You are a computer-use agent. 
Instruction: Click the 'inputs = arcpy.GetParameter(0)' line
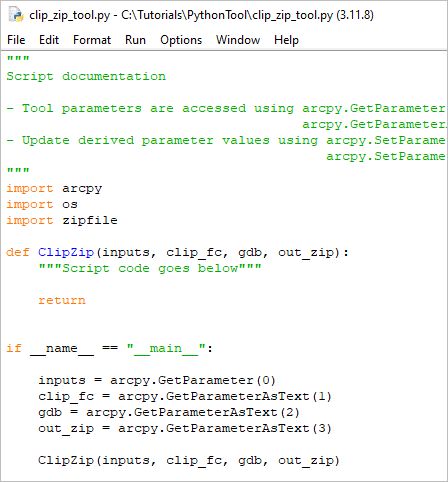157,380
